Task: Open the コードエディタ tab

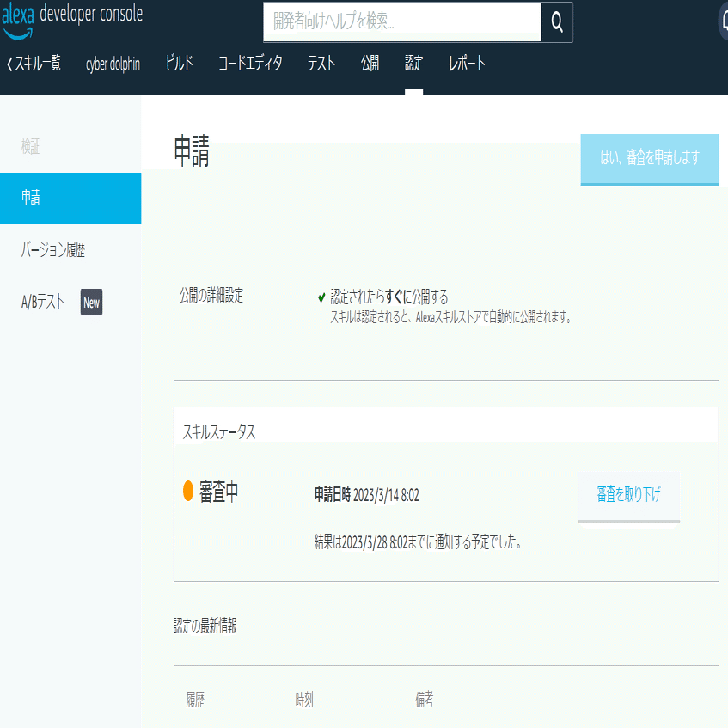Action: click(252, 63)
